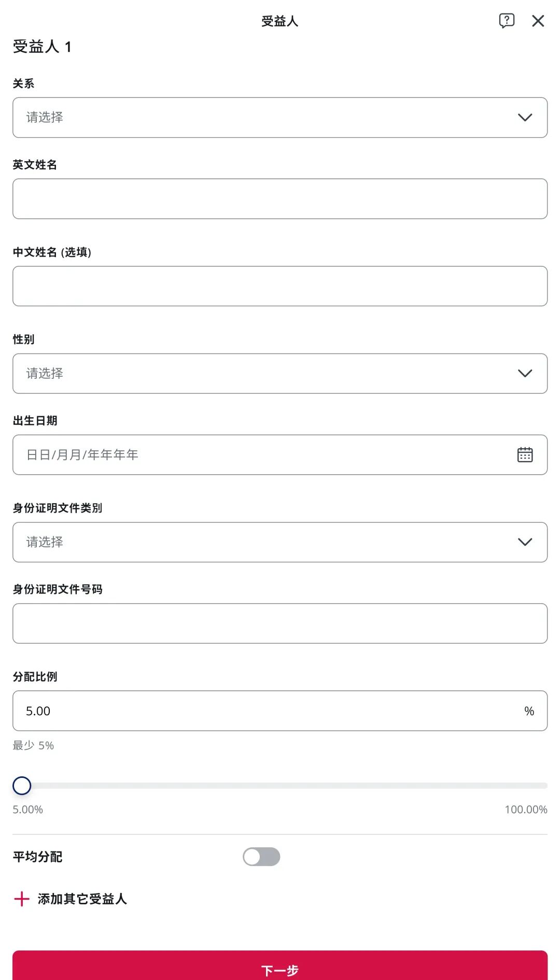
Task: Click the 出生日期 date field
Action: point(259,455)
